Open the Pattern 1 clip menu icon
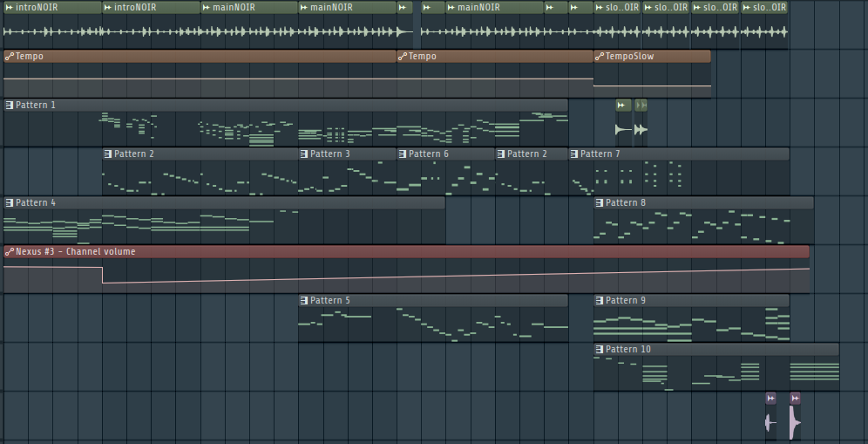868x444 pixels. (x=9, y=105)
